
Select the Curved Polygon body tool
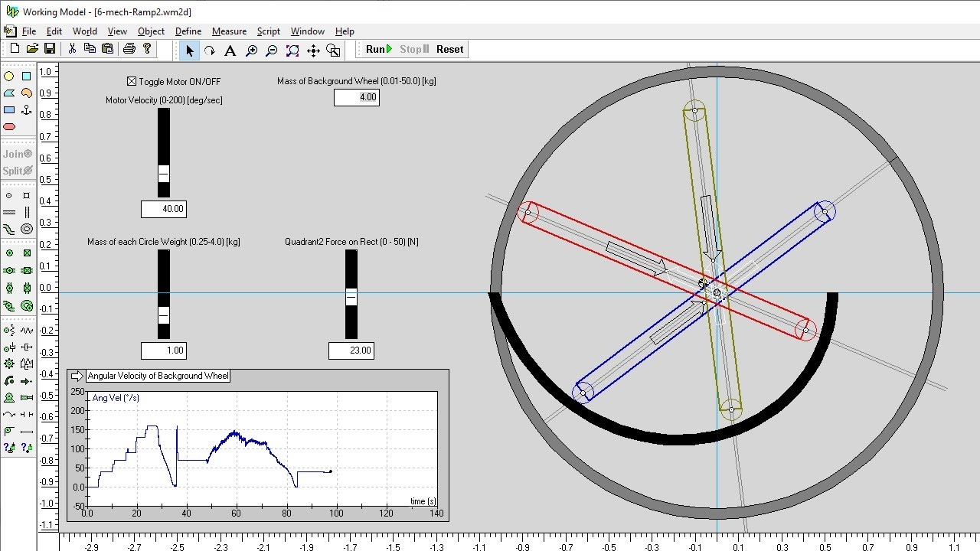pyautogui.click(x=26, y=93)
